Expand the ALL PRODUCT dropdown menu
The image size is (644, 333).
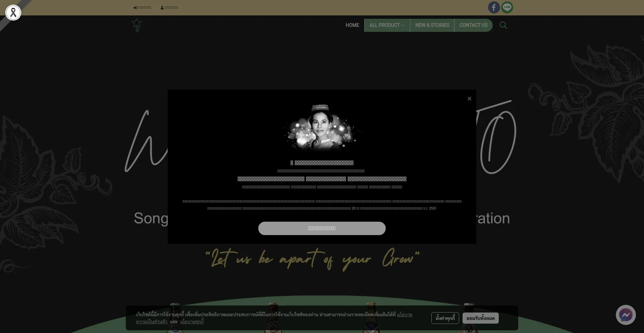387,25
